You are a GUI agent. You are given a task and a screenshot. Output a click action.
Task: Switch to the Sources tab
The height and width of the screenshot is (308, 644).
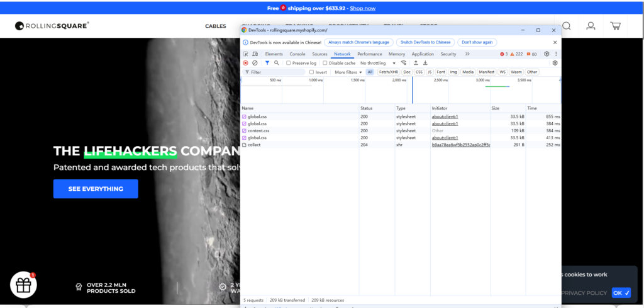[319, 54]
